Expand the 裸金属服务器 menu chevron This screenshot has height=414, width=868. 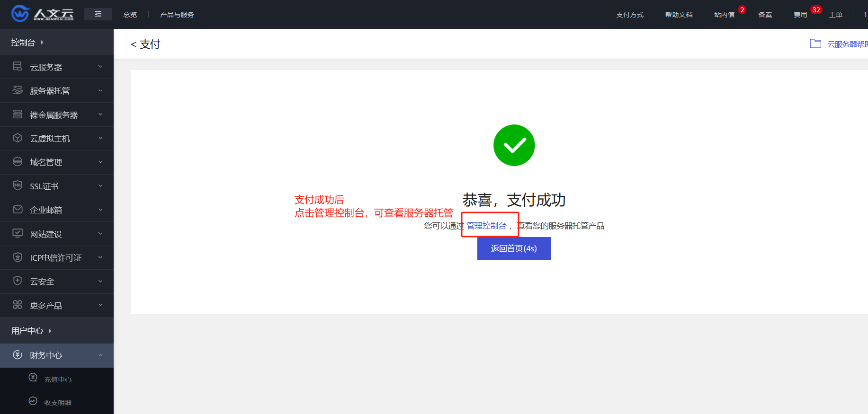(x=100, y=114)
